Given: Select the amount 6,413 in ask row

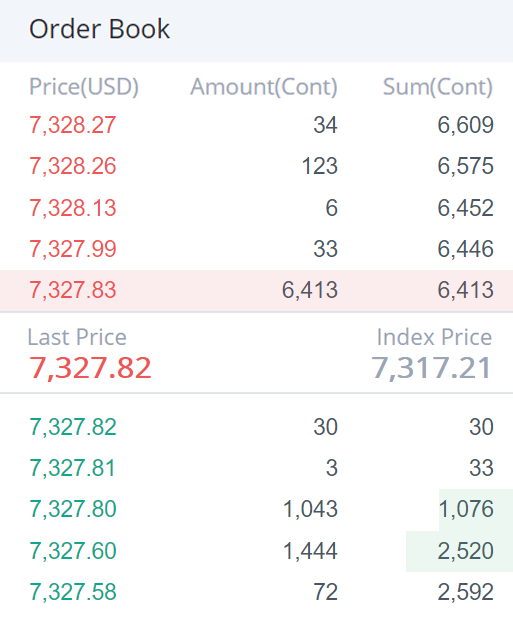Looking at the screenshot, I should coord(310,290).
